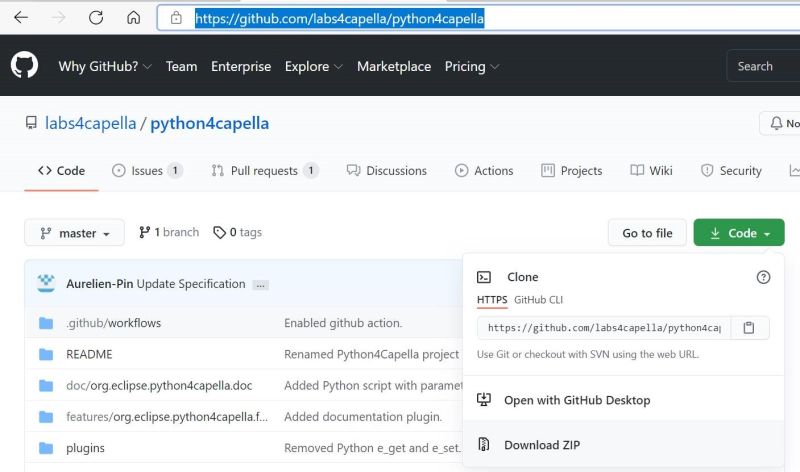Open 'Added documentation plugin.' commit message
The width and height of the screenshot is (800, 472).
pyautogui.click(x=363, y=417)
